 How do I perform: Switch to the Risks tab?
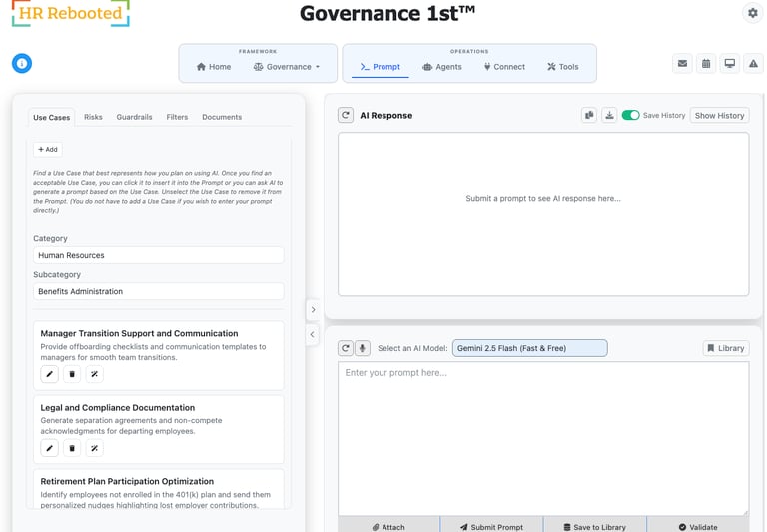[93, 117]
